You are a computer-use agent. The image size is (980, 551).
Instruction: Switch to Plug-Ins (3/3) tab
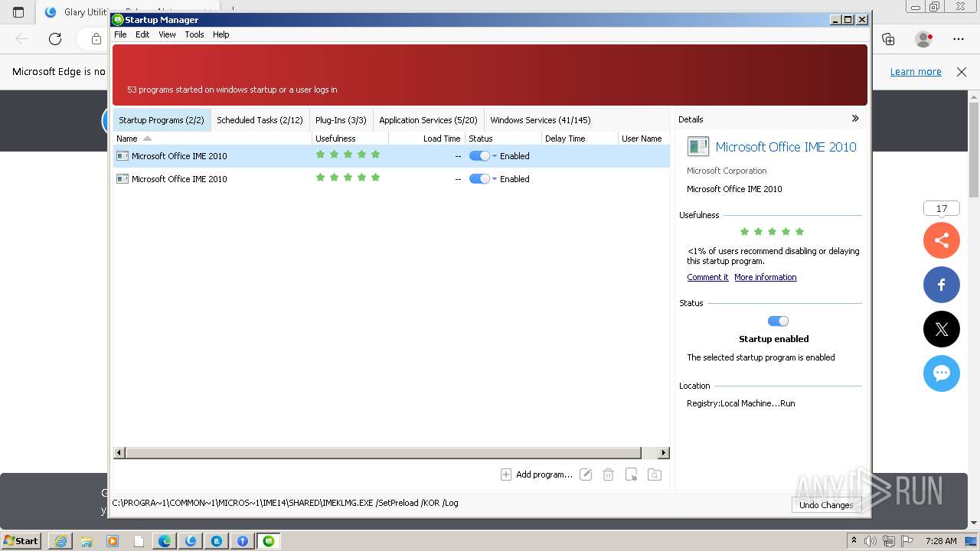pos(341,120)
